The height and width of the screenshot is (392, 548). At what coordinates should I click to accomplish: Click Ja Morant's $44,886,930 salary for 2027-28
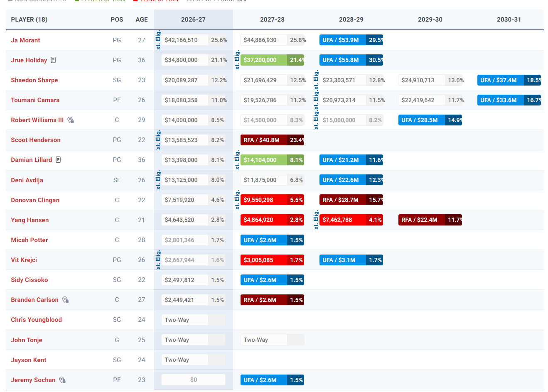(273, 40)
